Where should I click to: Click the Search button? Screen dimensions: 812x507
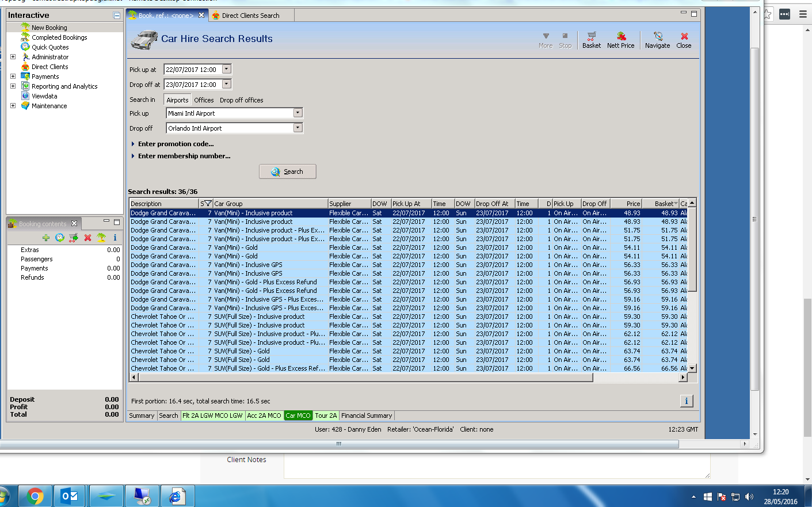[x=288, y=171]
